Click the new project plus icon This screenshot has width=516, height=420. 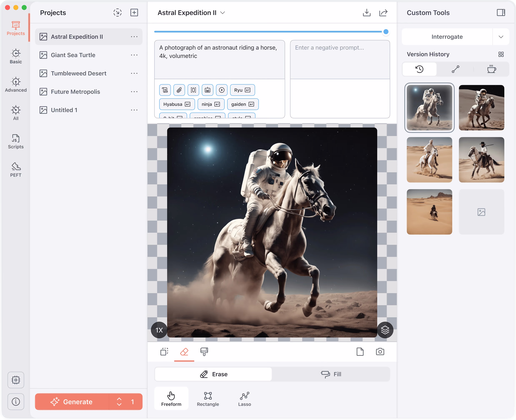coord(134,13)
